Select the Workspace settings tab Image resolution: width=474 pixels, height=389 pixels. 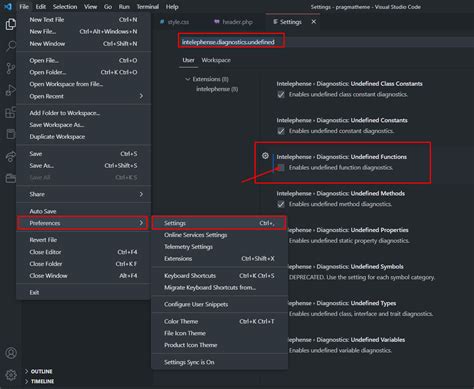tap(216, 60)
